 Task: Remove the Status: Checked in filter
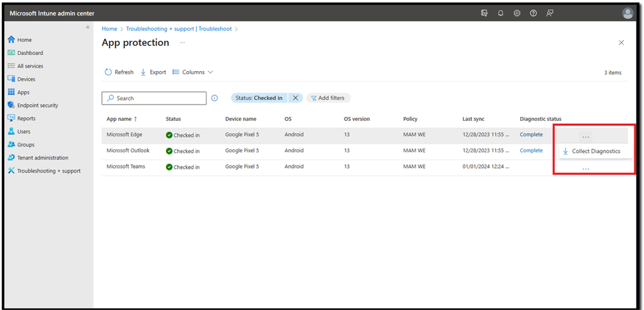click(296, 98)
